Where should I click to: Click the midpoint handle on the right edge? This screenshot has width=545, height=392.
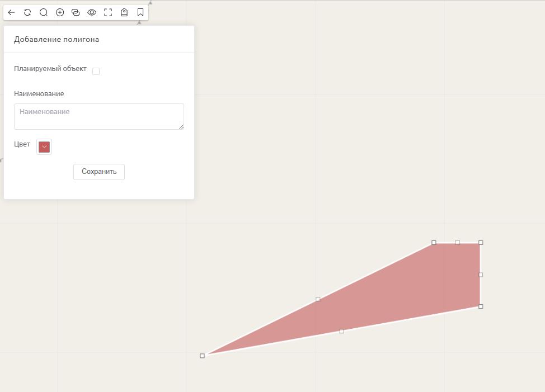[481, 275]
